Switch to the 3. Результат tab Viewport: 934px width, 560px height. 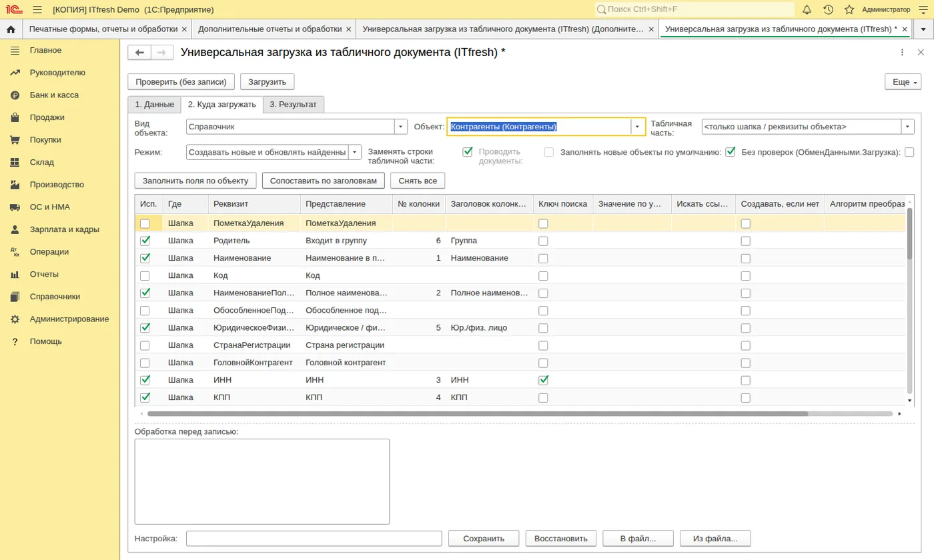coord(294,104)
